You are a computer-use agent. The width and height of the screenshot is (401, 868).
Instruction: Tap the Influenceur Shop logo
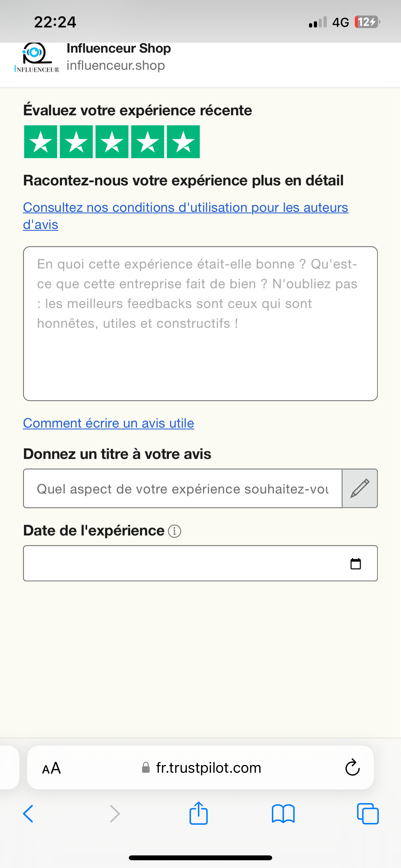click(36, 57)
